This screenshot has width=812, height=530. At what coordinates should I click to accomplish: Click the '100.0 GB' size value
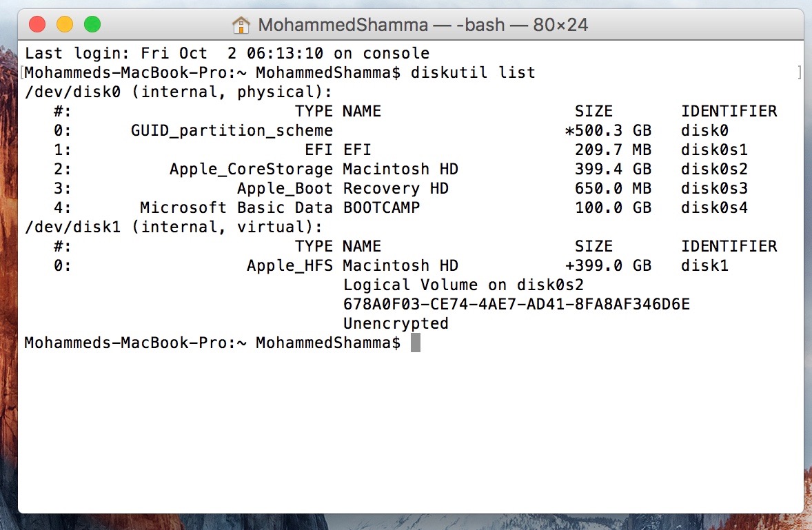[613, 207]
